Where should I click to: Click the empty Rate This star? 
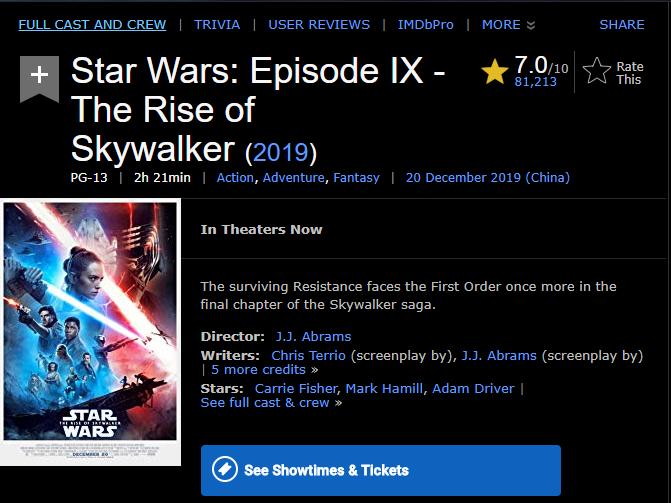(x=597, y=71)
